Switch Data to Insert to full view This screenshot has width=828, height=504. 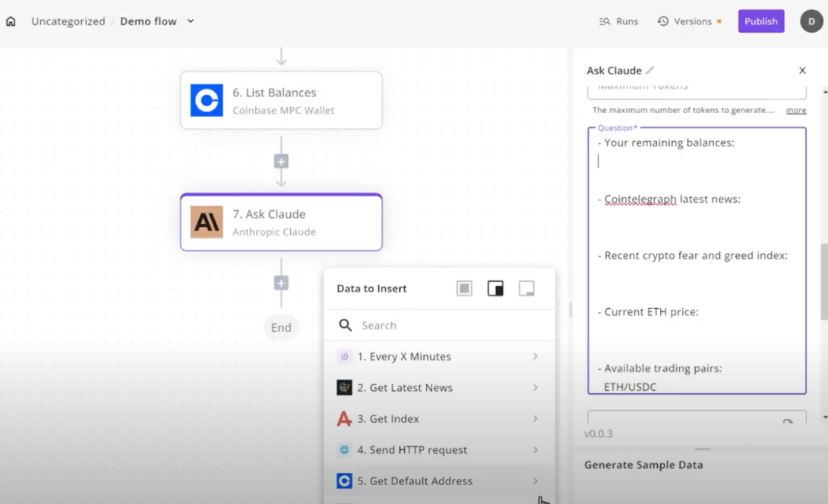(464, 288)
